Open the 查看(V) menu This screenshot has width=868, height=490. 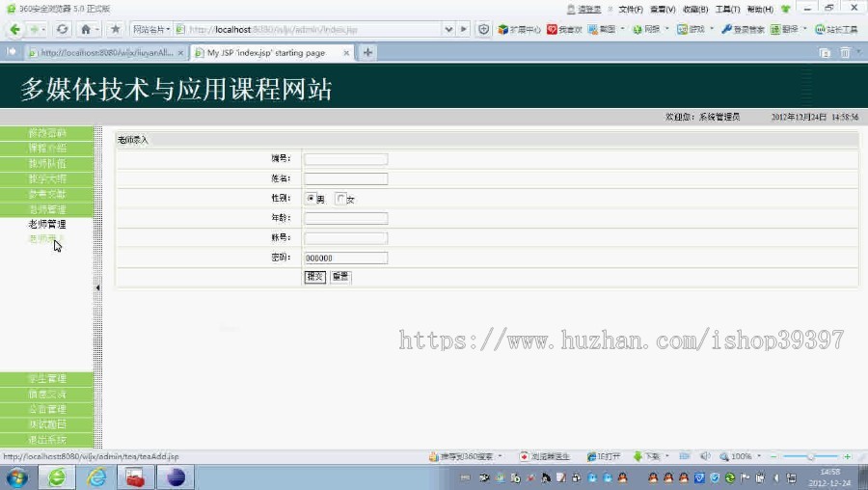point(663,9)
